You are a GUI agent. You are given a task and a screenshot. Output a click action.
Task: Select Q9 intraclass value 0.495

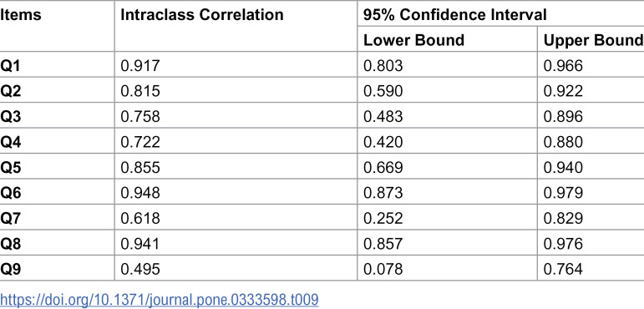click(140, 269)
